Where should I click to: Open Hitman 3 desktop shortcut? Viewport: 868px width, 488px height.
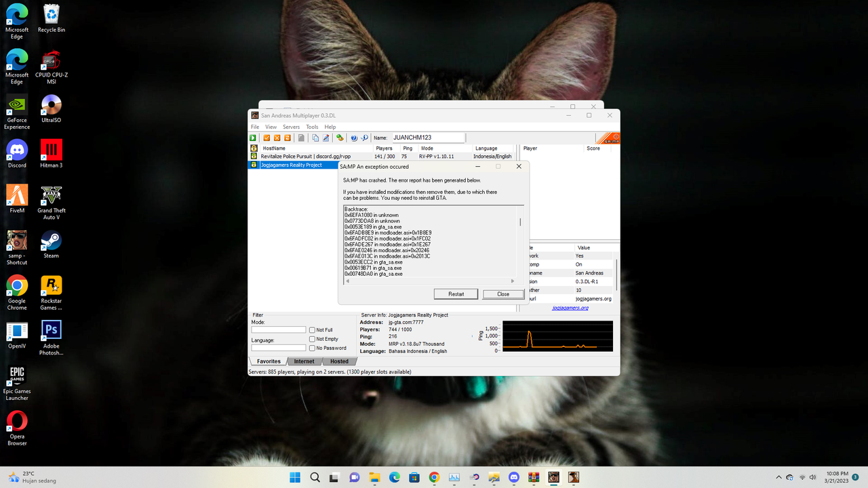pos(52,154)
